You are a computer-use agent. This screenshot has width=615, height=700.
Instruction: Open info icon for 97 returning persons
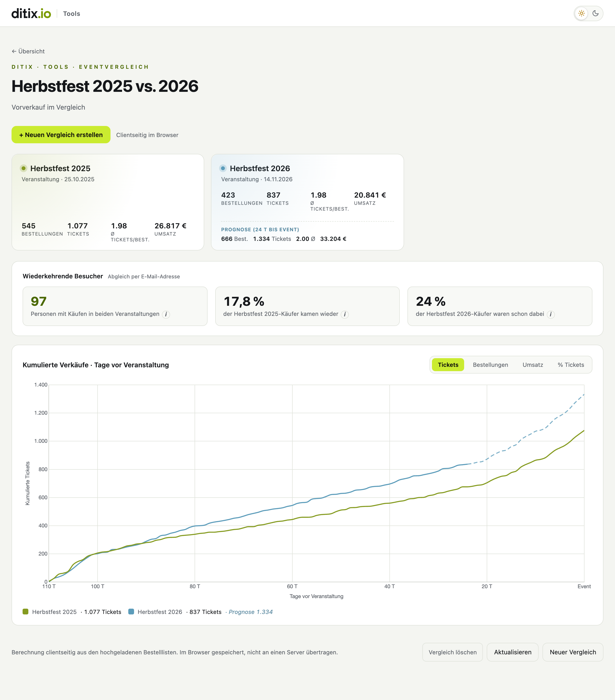coord(166,314)
